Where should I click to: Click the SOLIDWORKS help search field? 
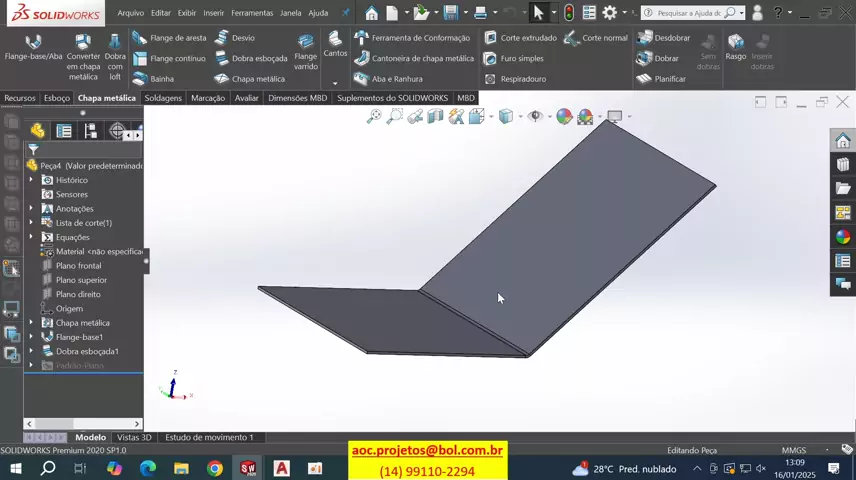(689, 13)
